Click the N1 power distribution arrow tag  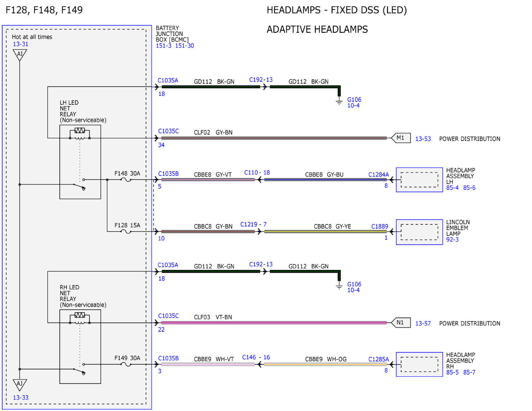tap(401, 323)
